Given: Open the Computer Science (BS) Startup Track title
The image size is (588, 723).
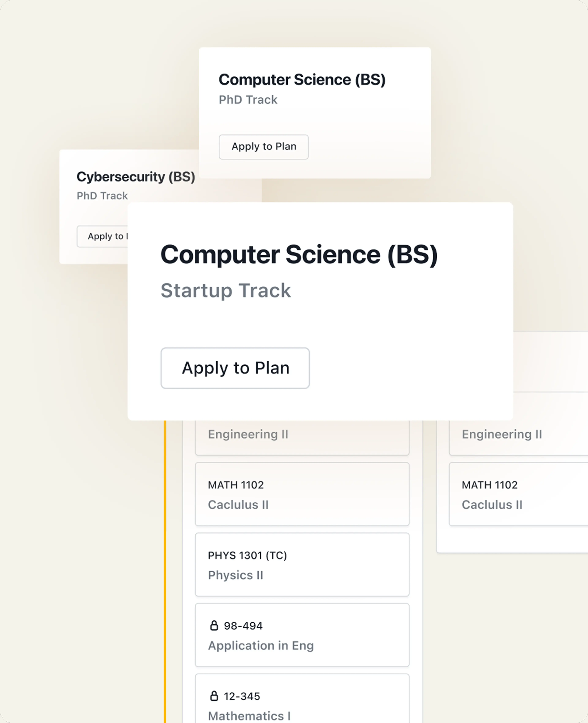Looking at the screenshot, I should point(299,255).
